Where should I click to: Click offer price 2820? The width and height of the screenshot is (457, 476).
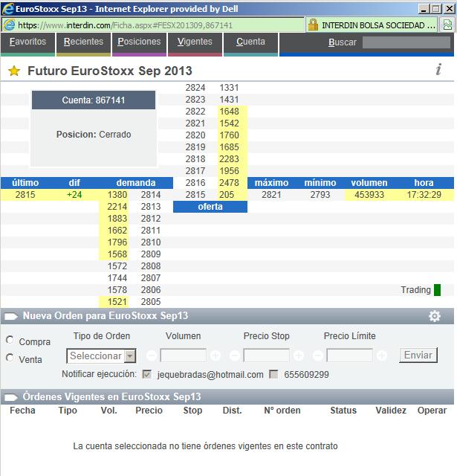[195, 135]
